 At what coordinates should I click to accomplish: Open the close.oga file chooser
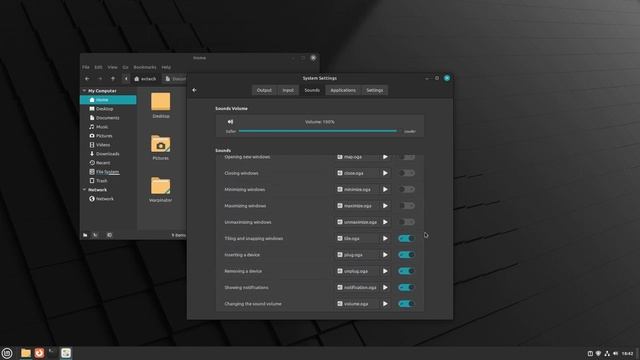tap(357, 173)
